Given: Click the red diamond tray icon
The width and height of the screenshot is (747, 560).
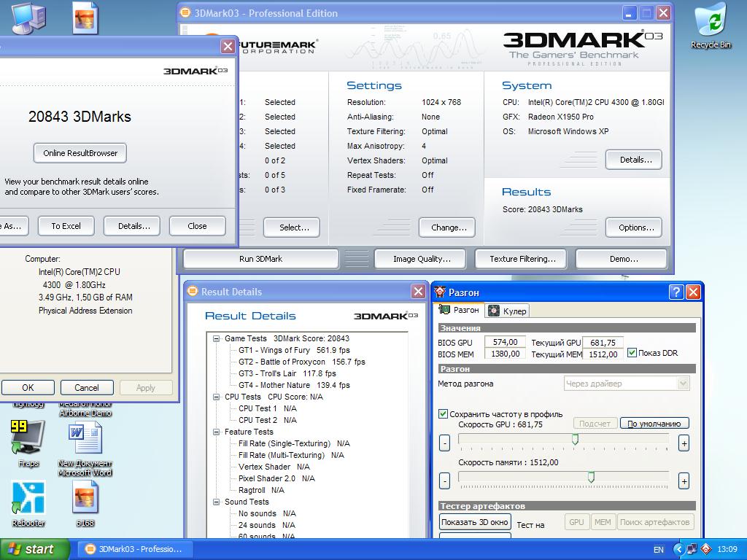Looking at the screenshot, I should [706, 550].
